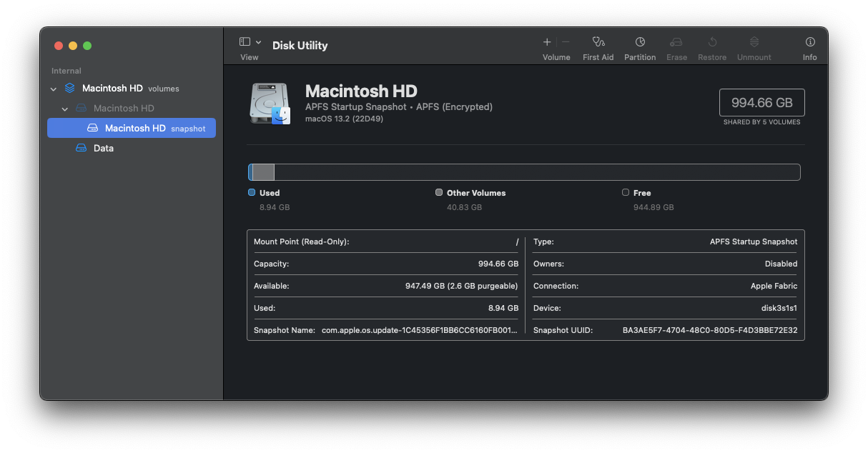Click the 944.89 GB free value
The image size is (868, 453).
coord(654,207)
